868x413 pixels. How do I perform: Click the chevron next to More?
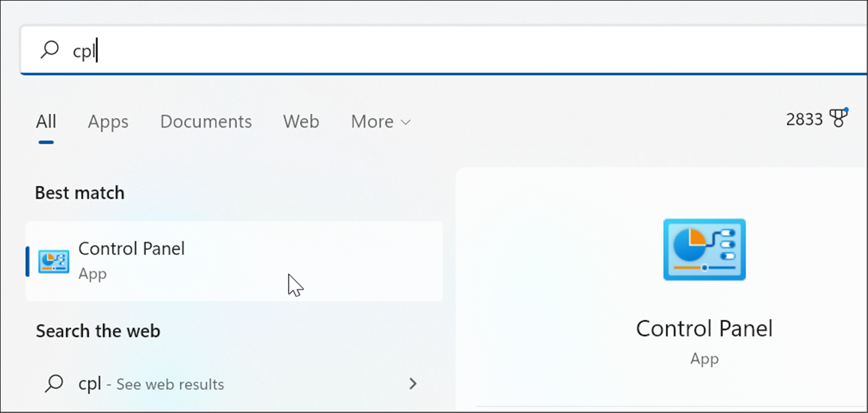[x=406, y=122]
